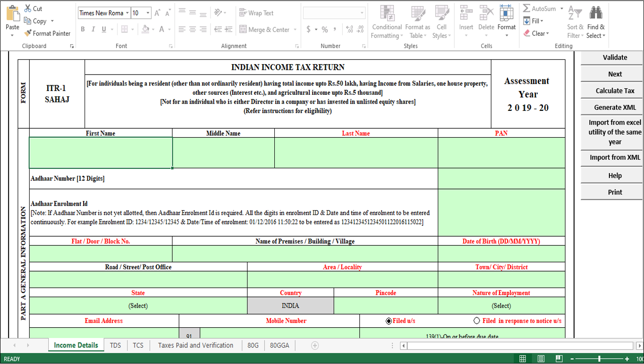Click the Cut scissors icon
The height and width of the screenshot is (364, 644).
tap(27, 8)
